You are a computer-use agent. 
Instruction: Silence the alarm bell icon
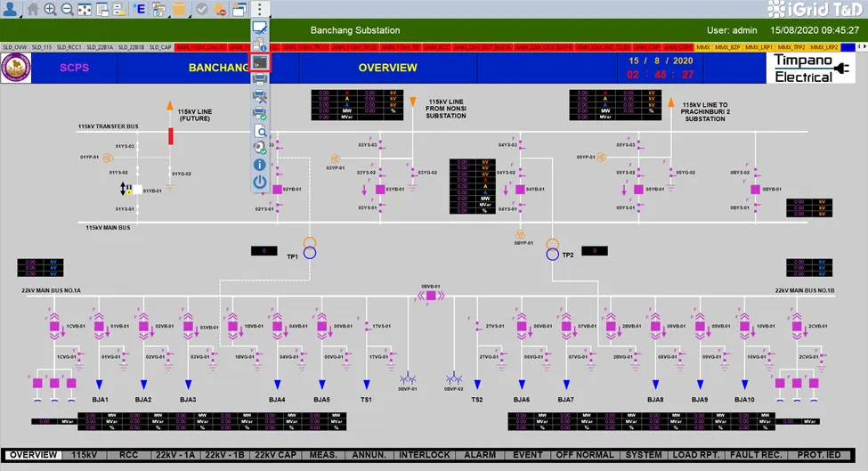click(x=220, y=9)
